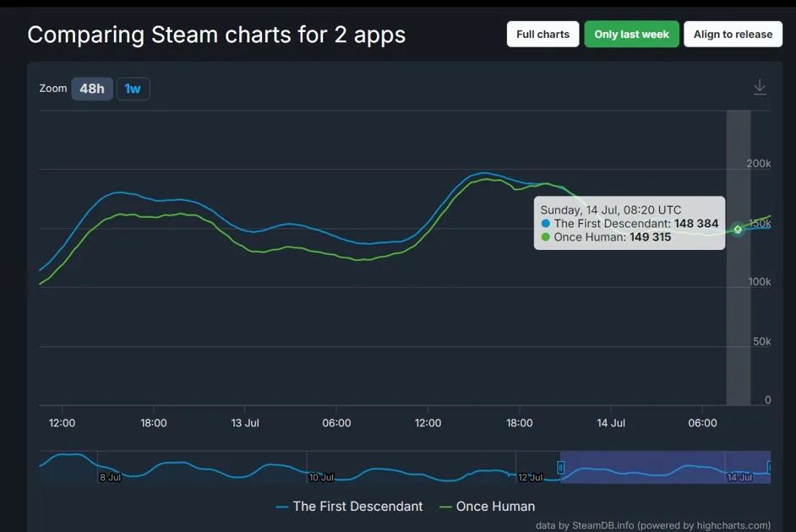Click the 14 Jul label in navigator
The image size is (796, 532).
pyautogui.click(x=739, y=477)
